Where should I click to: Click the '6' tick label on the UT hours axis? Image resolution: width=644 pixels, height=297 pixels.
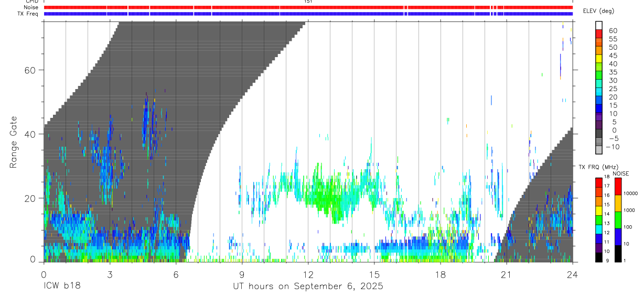pyautogui.click(x=176, y=273)
